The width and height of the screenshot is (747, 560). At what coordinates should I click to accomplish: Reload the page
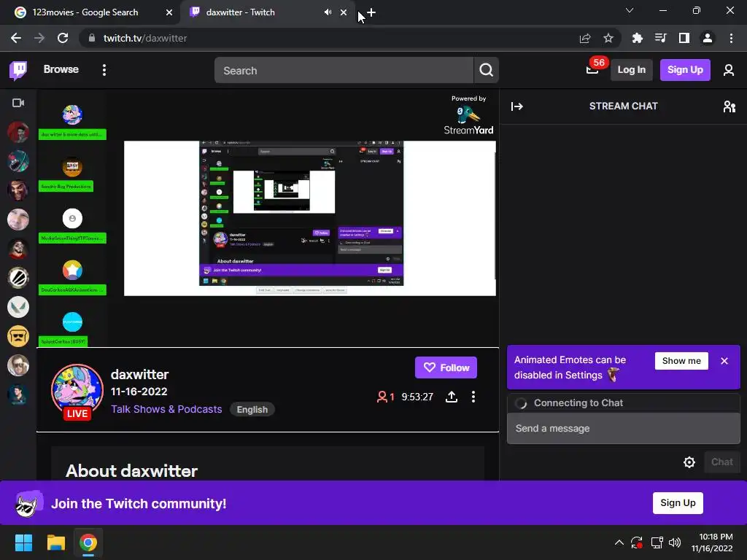63,38
